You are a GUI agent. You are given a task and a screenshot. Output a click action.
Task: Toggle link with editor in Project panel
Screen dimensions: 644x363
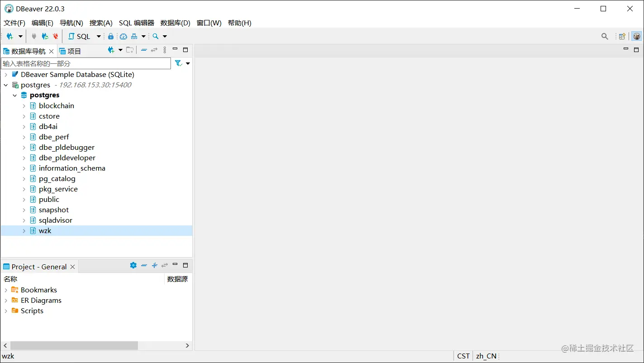[165, 265]
